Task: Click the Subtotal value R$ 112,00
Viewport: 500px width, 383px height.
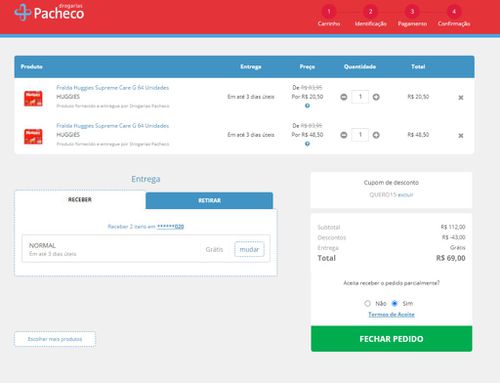Action: [x=453, y=227]
